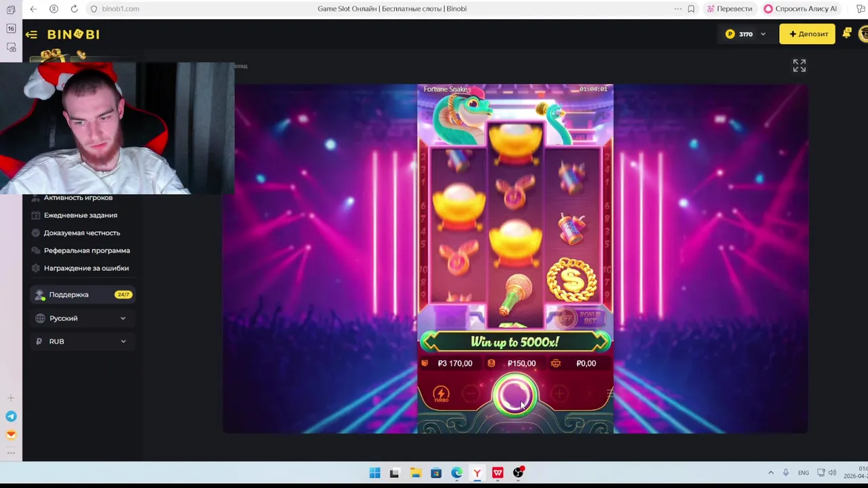Open the notifications bell icon
This screenshot has width=868, height=488.
pos(847,33)
